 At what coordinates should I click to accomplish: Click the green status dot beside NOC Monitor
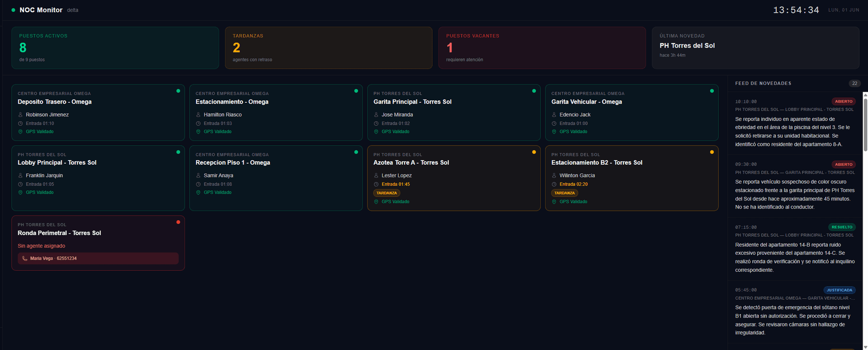13,10
